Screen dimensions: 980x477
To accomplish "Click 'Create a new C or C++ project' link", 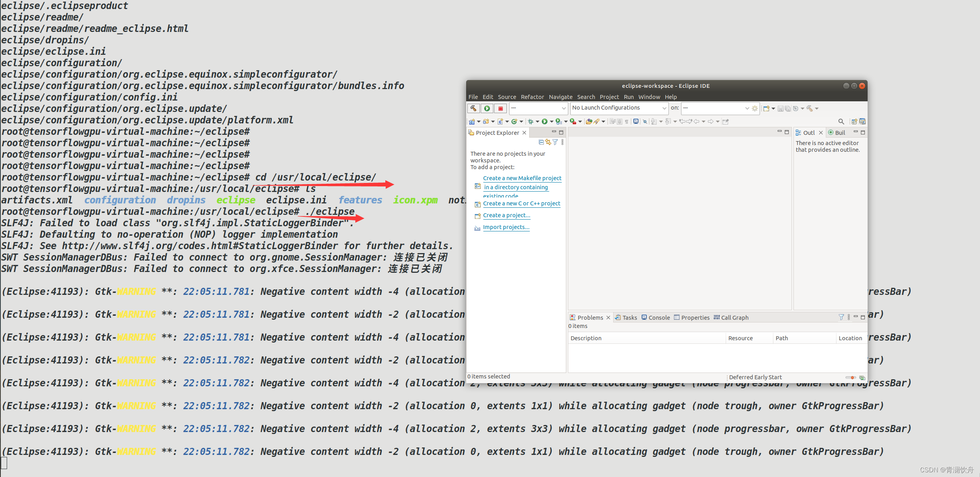I will click(521, 203).
